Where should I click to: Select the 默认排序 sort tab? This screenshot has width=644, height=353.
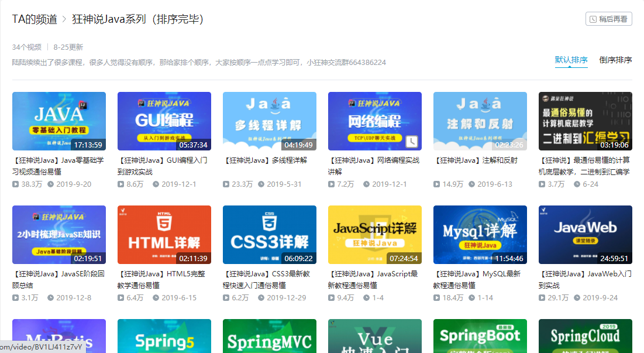tap(571, 60)
